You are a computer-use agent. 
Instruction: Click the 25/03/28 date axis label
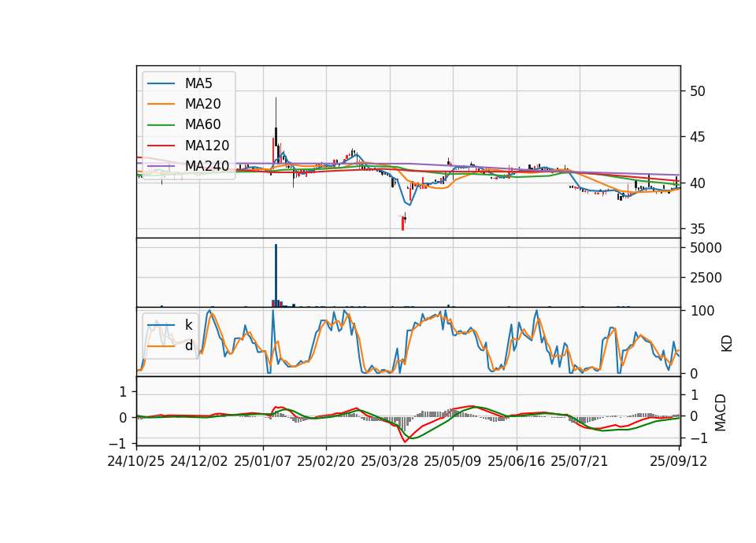(x=390, y=461)
